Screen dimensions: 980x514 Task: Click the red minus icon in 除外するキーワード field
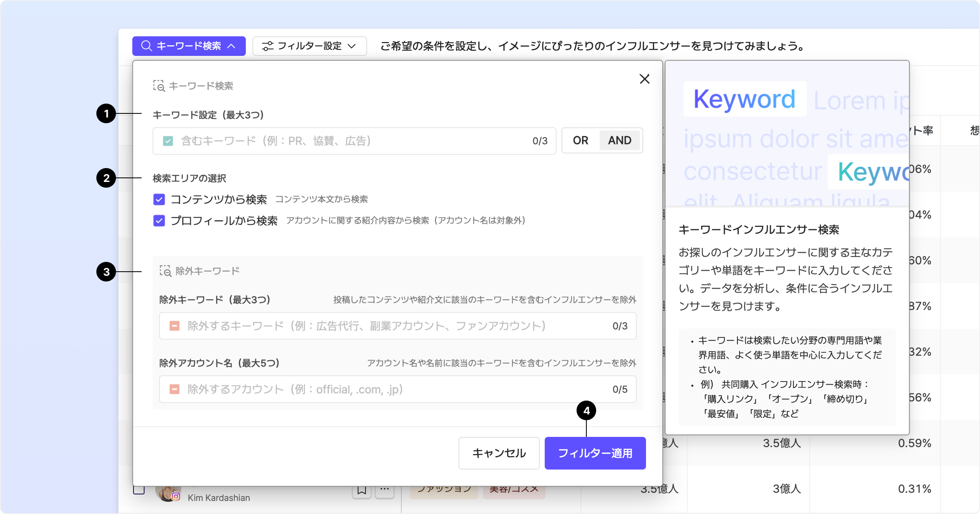[174, 326]
